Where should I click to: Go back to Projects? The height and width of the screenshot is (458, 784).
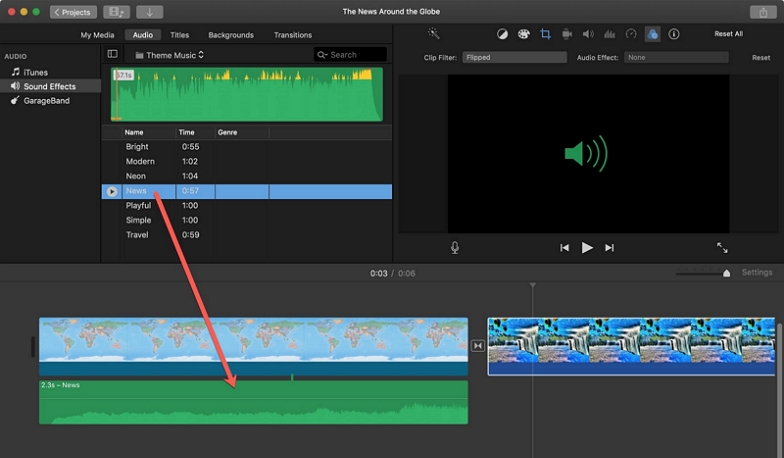(73, 12)
